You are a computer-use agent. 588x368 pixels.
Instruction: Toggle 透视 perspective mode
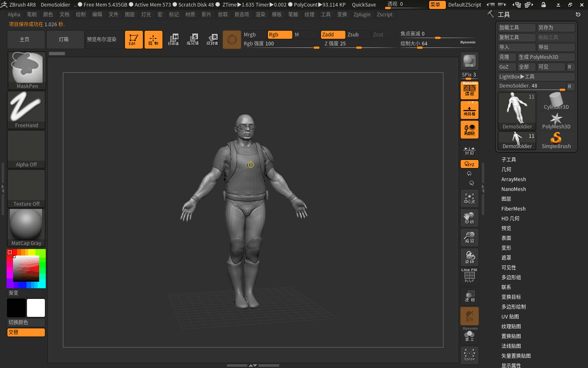tap(469, 90)
